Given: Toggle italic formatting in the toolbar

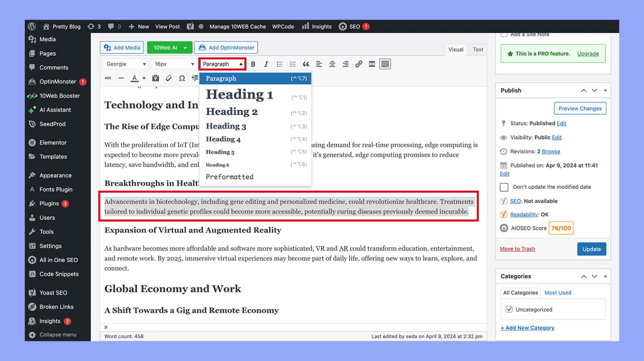Looking at the screenshot, I should click(x=266, y=64).
